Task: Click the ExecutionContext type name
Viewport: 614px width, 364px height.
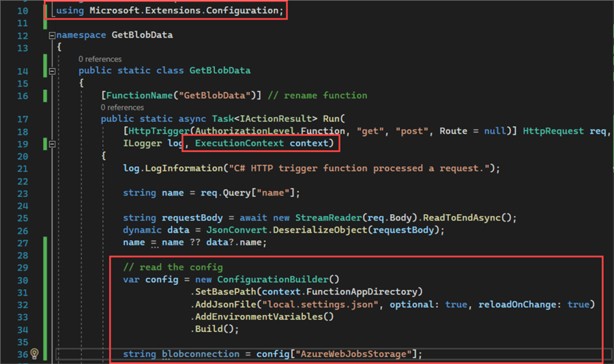Action: (239, 143)
